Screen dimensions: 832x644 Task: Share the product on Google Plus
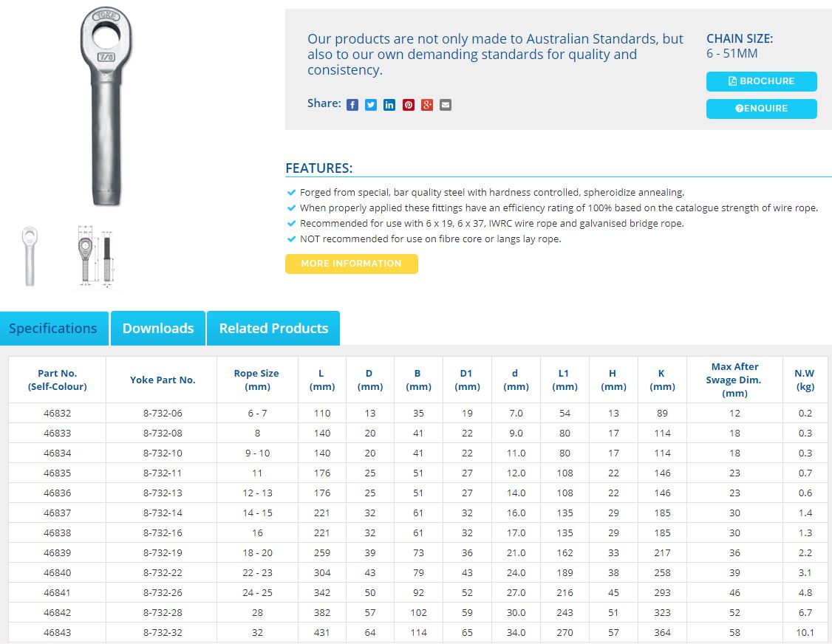coord(427,105)
